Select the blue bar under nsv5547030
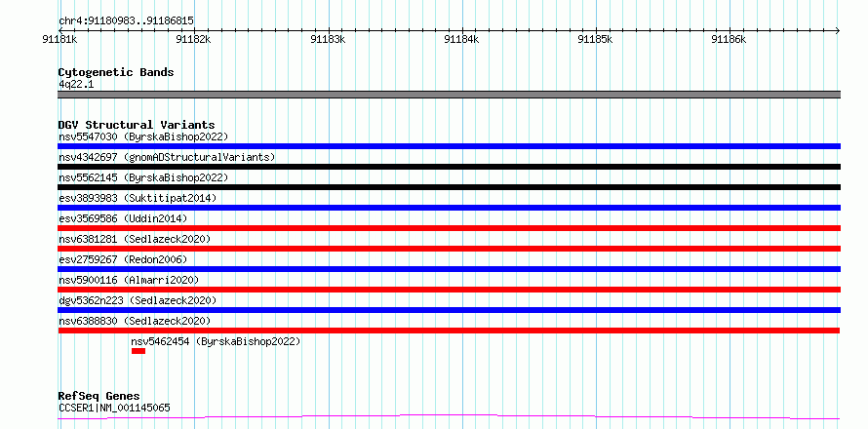868x429 pixels. (449, 146)
